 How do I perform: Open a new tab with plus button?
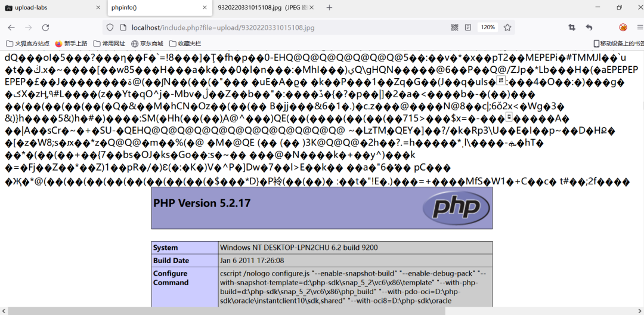[329, 8]
